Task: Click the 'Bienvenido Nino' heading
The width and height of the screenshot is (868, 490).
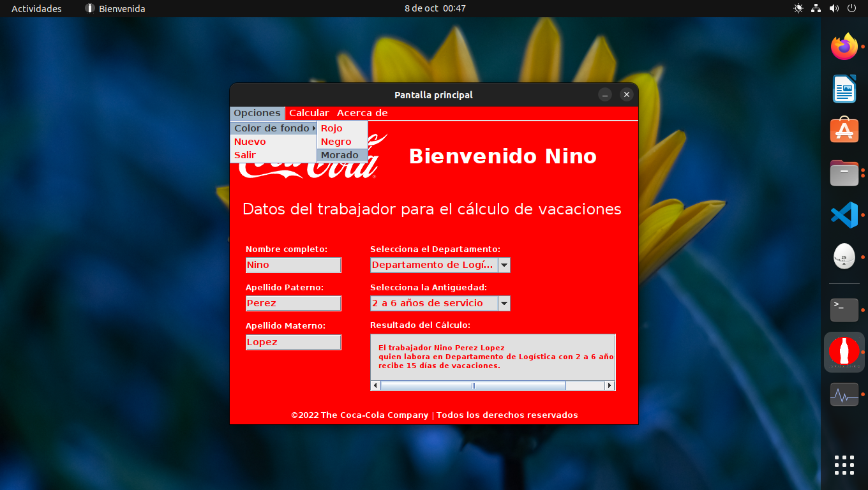Action: pyautogui.click(x=503, y=156)
